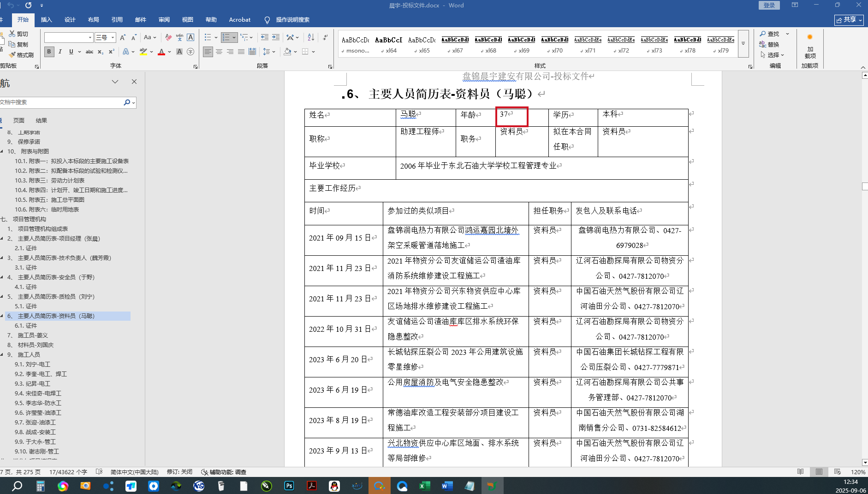Click the 替换 replace button
The image size is (868, 494).
pyautogui.click(x=769, y=44)
